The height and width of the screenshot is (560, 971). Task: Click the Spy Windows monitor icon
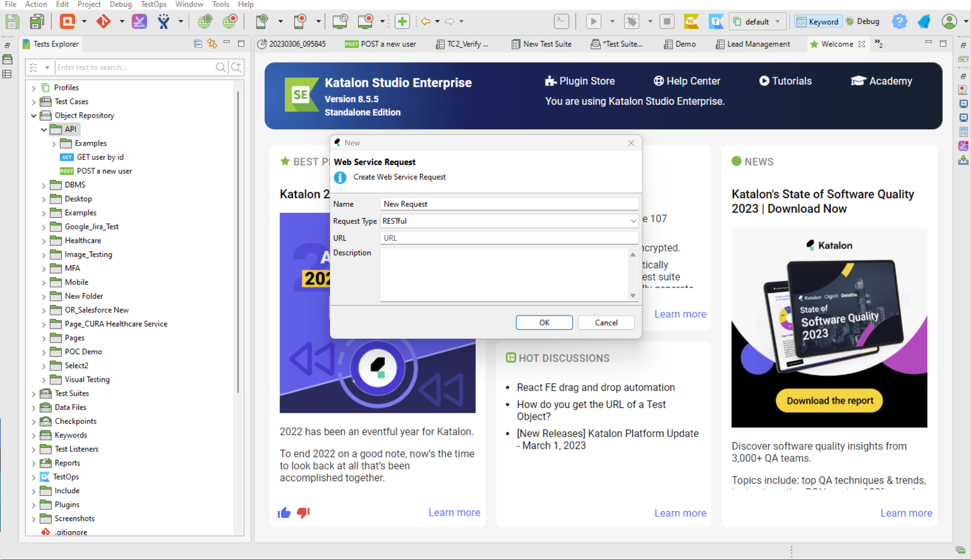click(x=340, y=21)
